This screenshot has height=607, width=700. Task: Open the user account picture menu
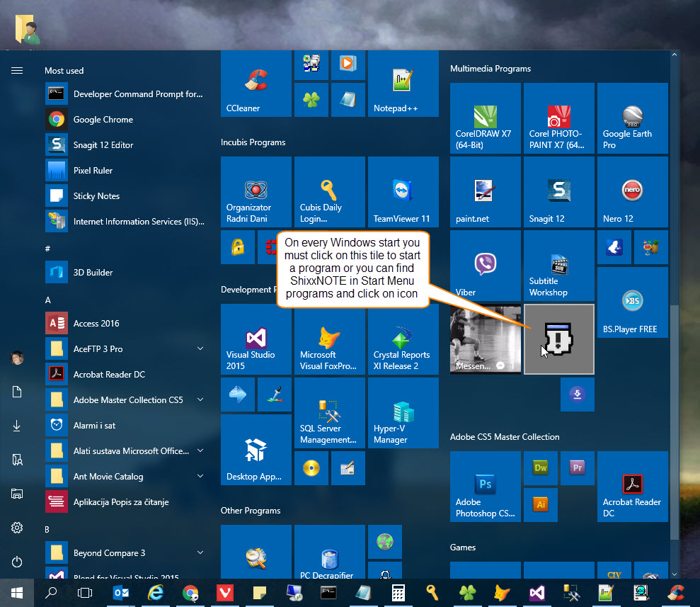[17, 358]
